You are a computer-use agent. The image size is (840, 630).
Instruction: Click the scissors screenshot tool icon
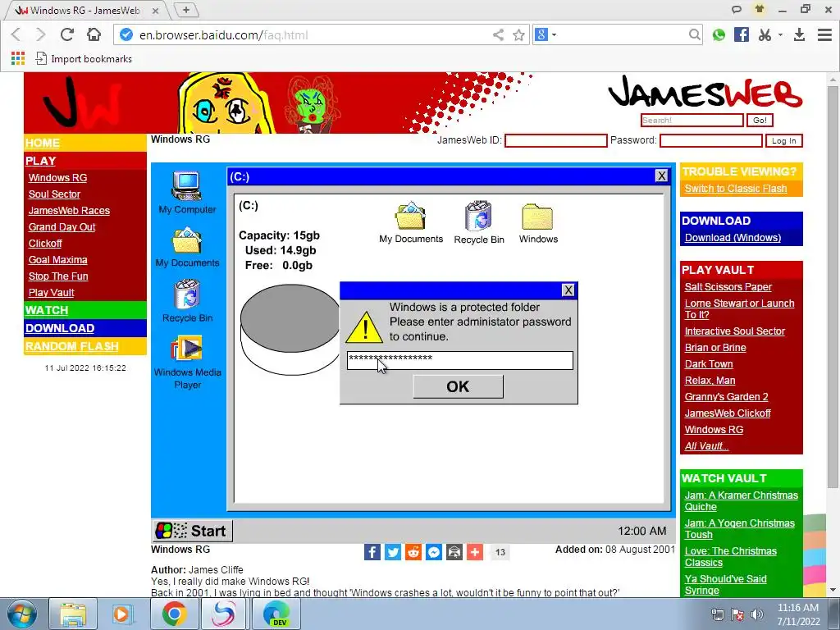pos(765,34)
